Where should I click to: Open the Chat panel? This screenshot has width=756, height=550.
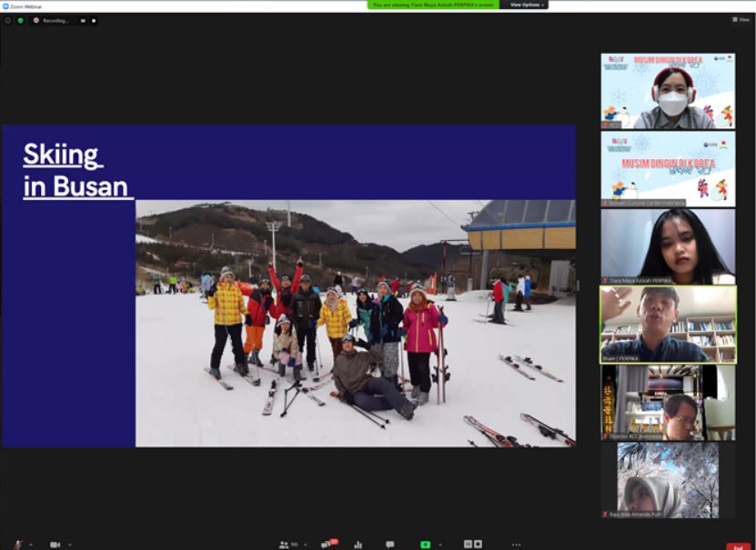389,545
